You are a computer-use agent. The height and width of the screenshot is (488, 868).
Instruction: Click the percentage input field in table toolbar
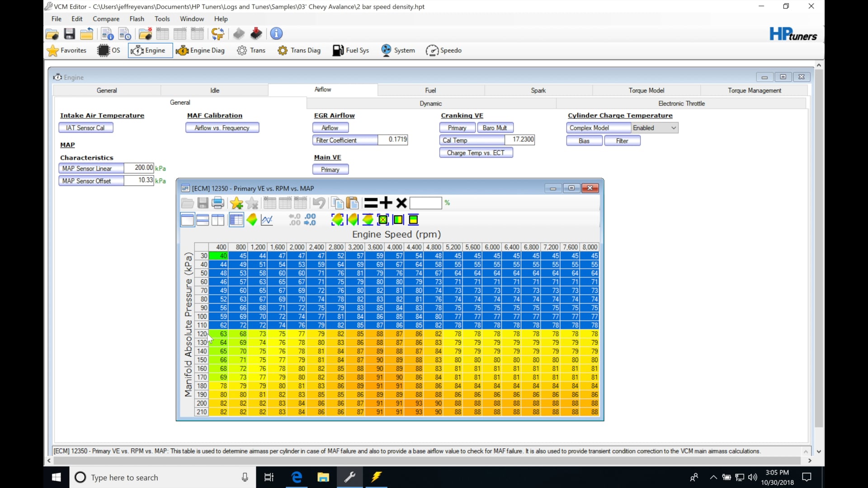point(426,203)
